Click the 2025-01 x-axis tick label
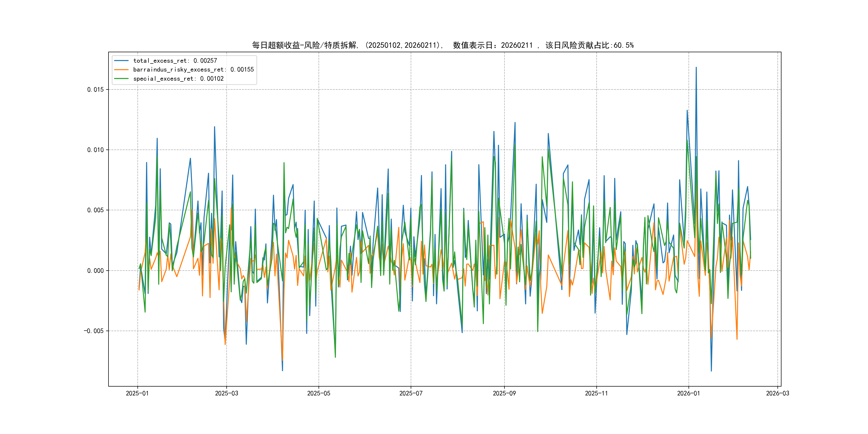Image resolution: width=868 pixels, height=434 pixels. [x=137, y=393]
